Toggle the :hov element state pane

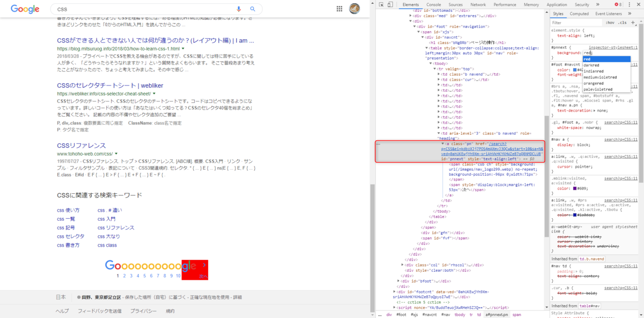click(610, 23)
